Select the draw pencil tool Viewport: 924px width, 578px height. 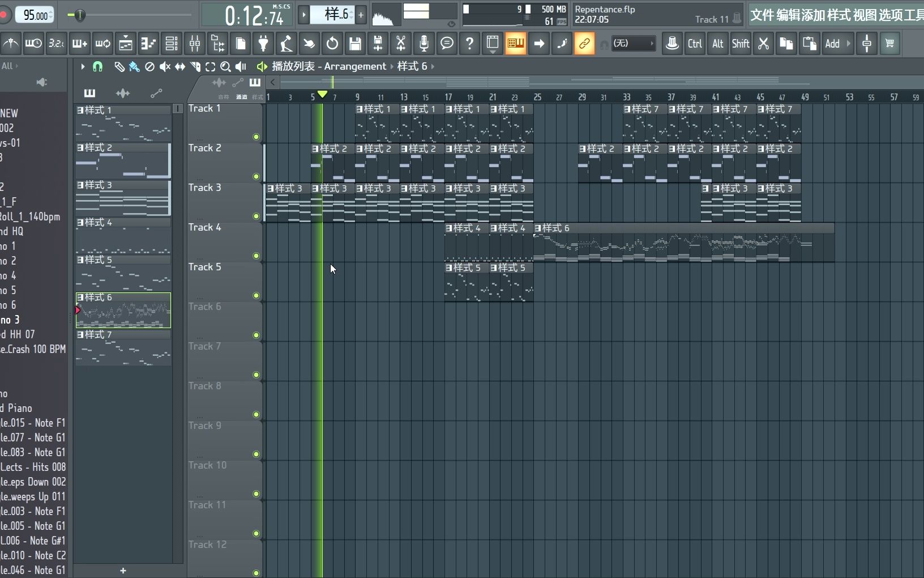point(119,67)
